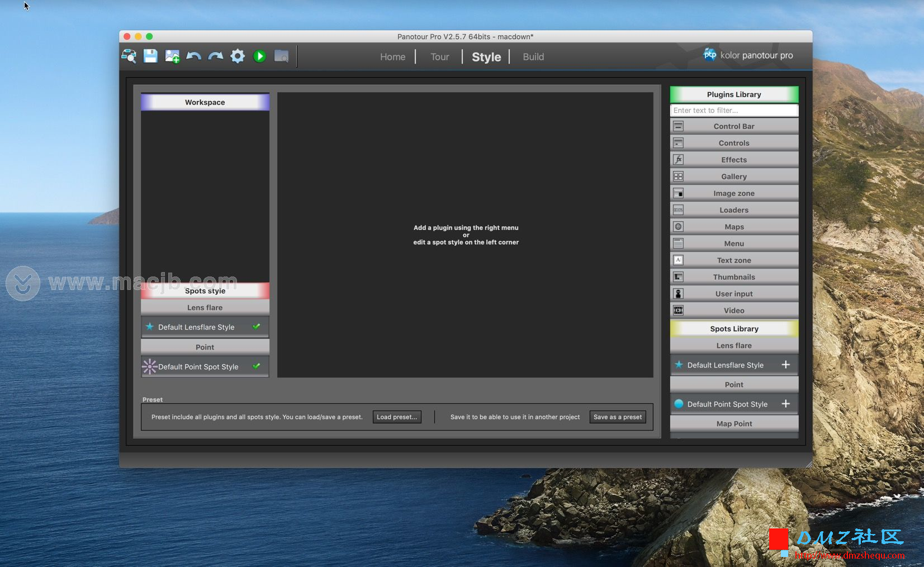Select Default Lensflare Style text in Spots Library
This screenshot has height=567, width=924.
click(x=725, y=365)
